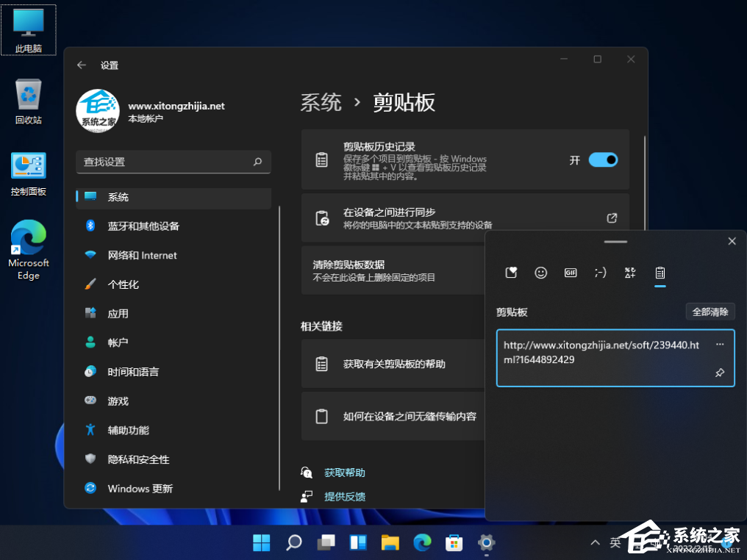This screenshot has height=560, width=747.
Task: Click the 获取帮助 link
Action: pyautogui.click(x=344, y=473)
